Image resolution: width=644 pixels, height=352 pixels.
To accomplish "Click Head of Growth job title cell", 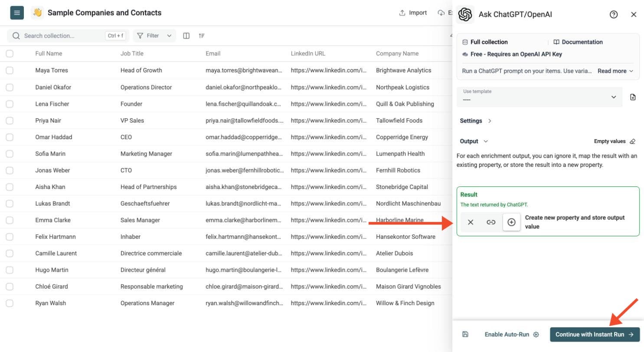I will pyautogui.click(x=141, y=70).
